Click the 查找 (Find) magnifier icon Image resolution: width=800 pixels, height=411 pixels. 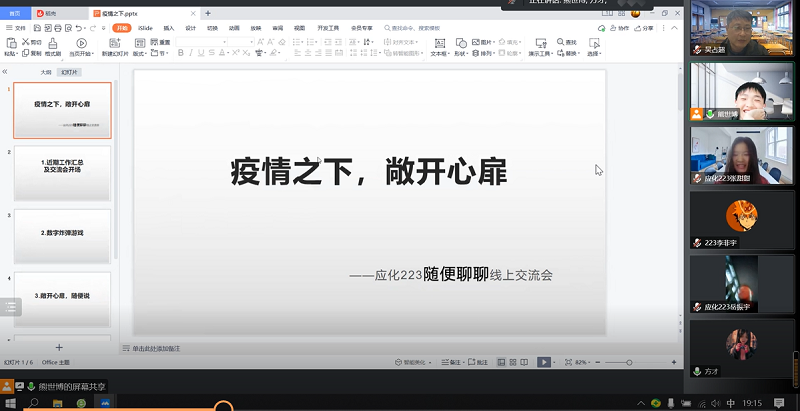tap(560, 42)
